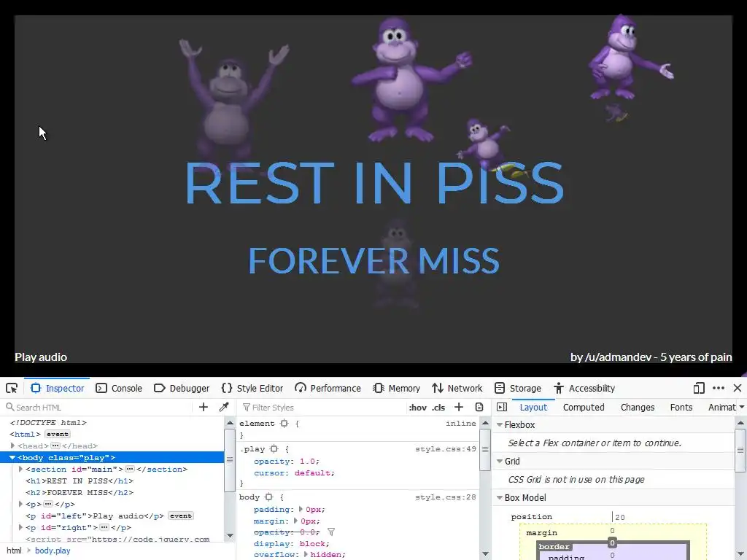
Task: Click the Filter Styles input
Action: (x=322, y=408)
